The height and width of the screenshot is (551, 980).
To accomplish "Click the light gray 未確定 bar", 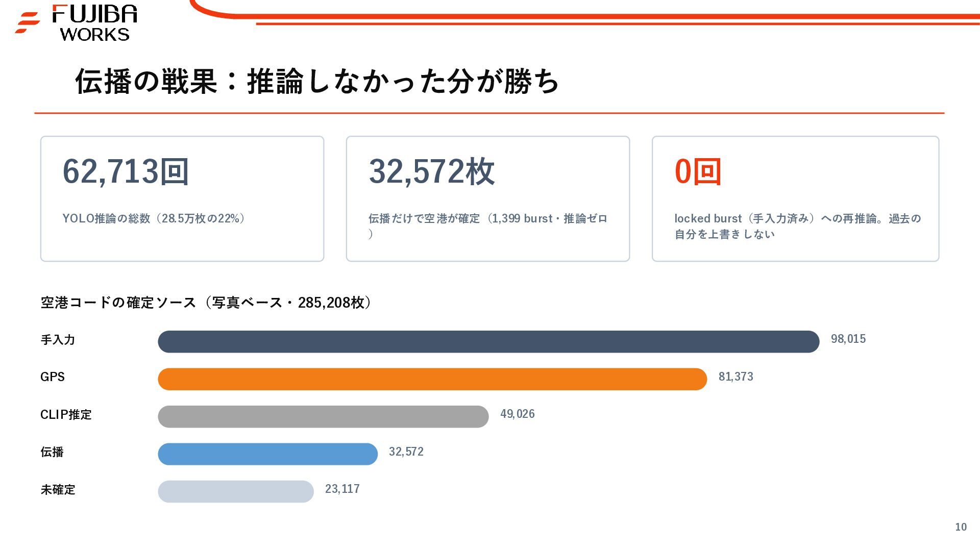I will 236,491.
